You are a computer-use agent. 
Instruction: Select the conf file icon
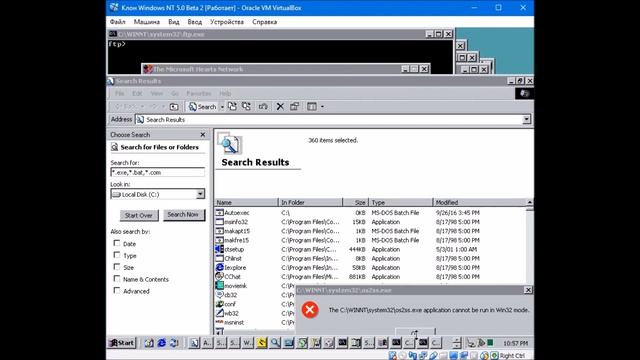point(220,304)
